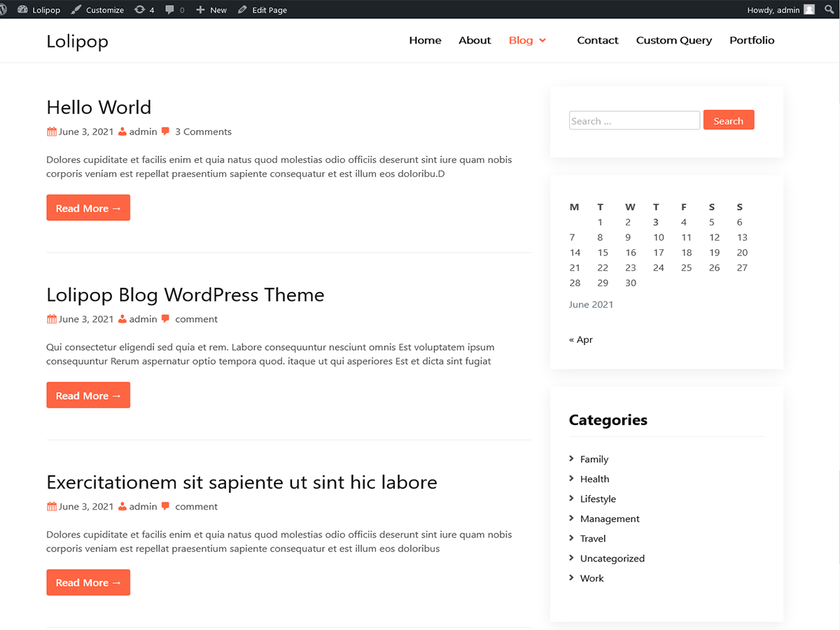Click inside the sidebar search input field
This screenshot has height=630, width=840.
pos(633,120)
